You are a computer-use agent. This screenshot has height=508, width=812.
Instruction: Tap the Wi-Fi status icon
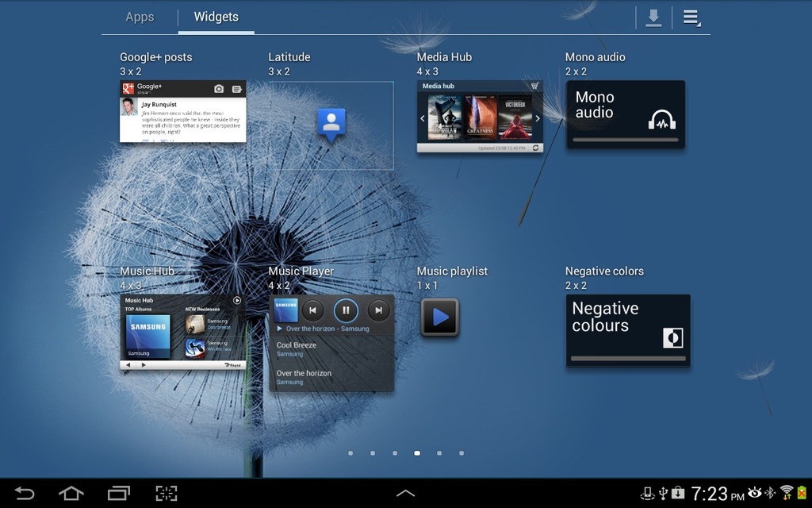787,492
